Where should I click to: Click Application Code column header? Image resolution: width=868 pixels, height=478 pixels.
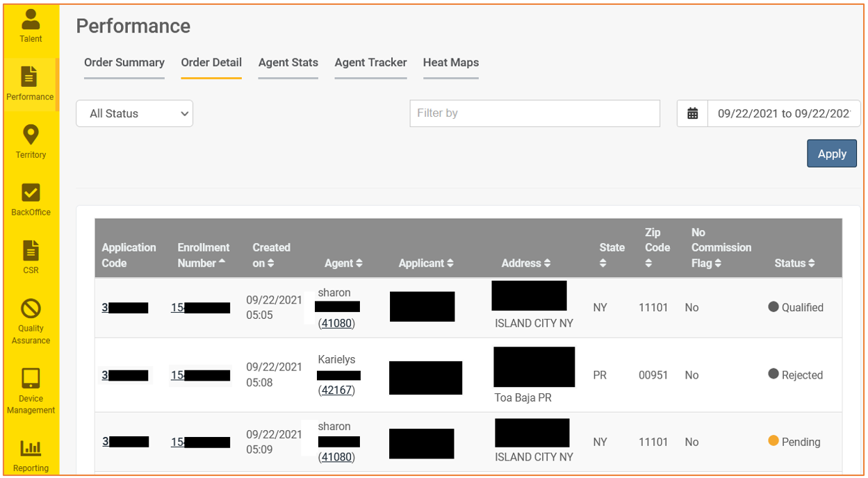point(129,255)
